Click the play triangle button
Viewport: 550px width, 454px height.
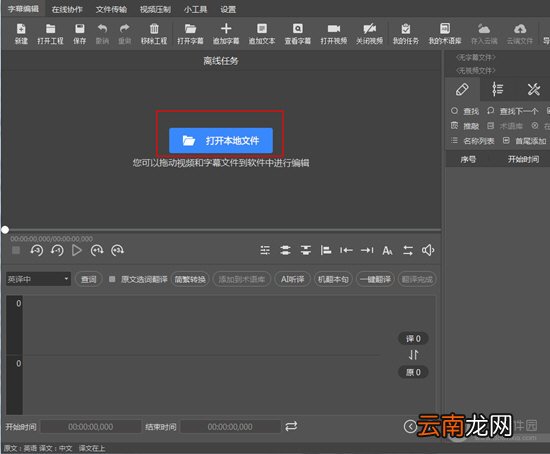[x=76, y=250]
